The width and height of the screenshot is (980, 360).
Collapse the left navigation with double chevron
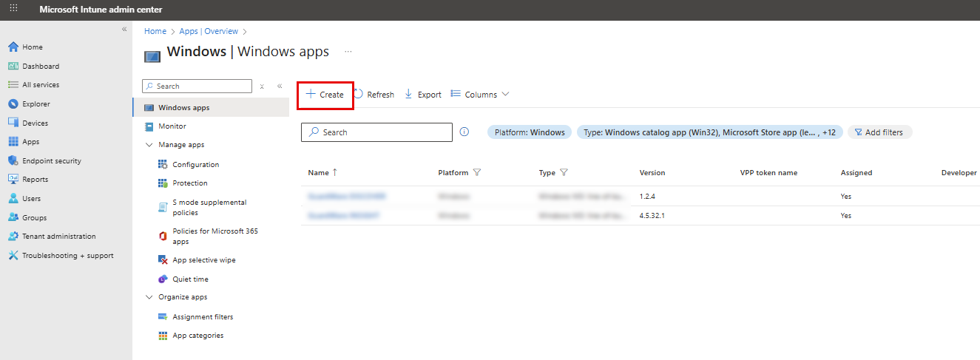124,29
